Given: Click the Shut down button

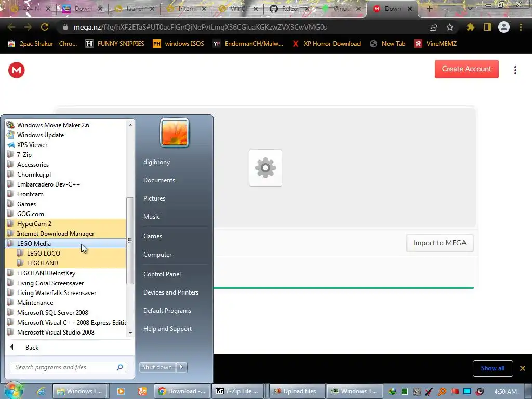Looking at the screenshot, I should click(157, 367).
